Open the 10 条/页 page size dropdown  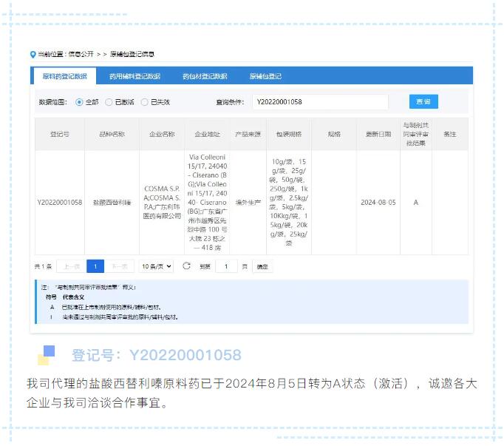click(156, 266)
